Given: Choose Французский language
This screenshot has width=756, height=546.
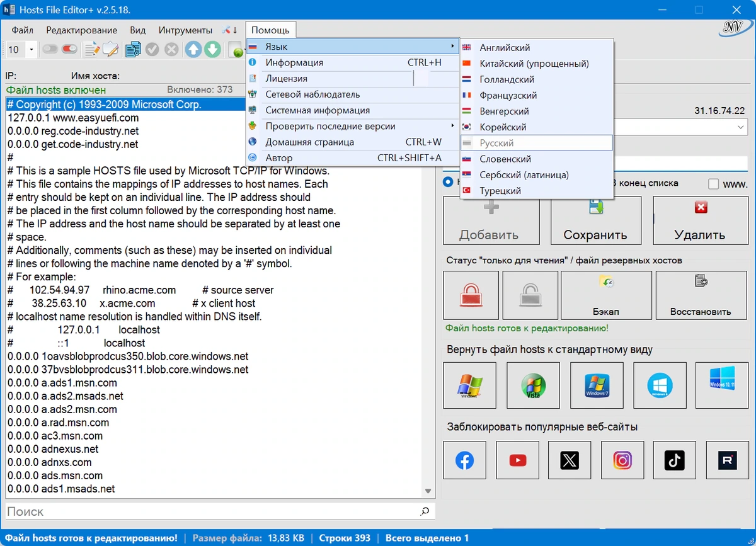Looking at the screenshot, I should (537, 95).
